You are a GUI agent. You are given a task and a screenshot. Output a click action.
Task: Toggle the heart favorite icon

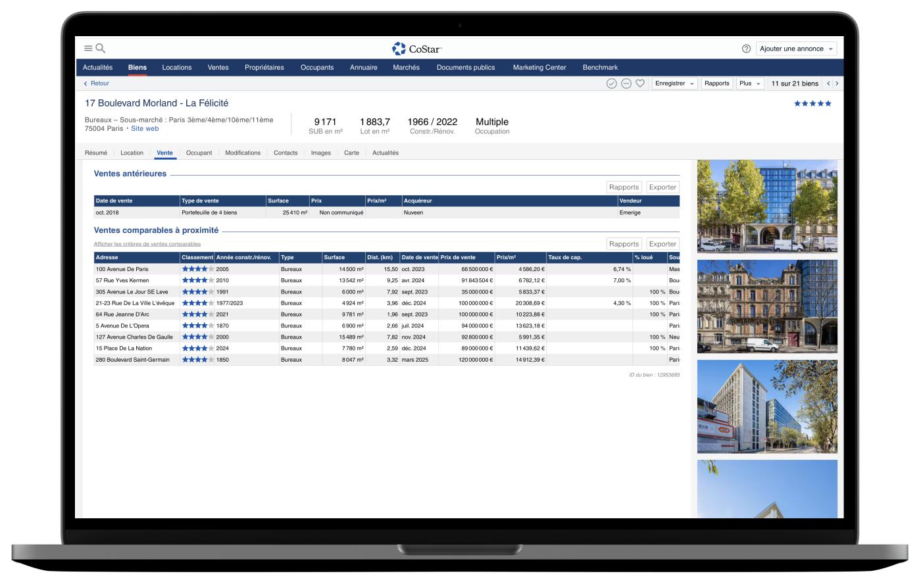[x=640, y=84]
